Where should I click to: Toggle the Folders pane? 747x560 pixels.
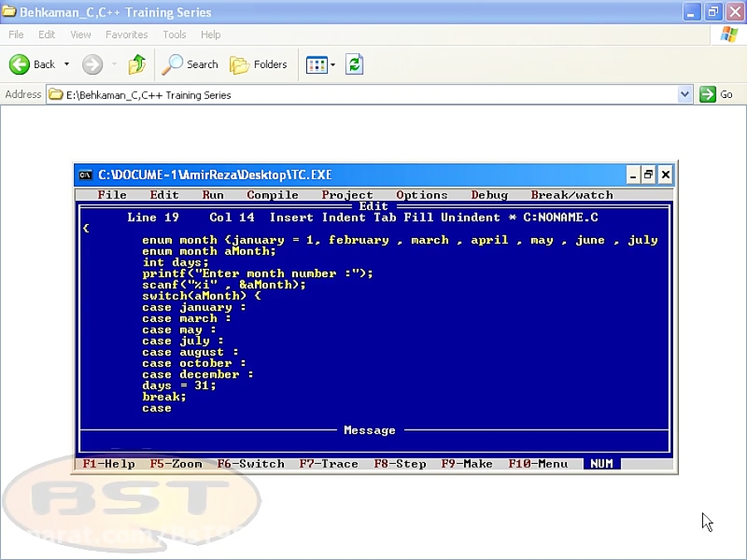[258, 65]
